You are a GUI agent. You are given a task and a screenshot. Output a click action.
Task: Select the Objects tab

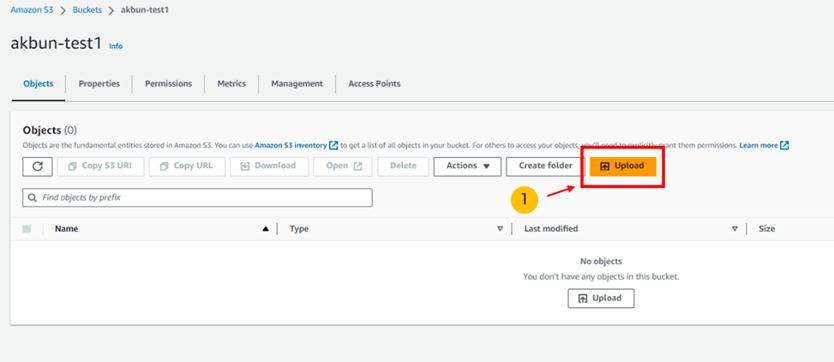[38, 83]
